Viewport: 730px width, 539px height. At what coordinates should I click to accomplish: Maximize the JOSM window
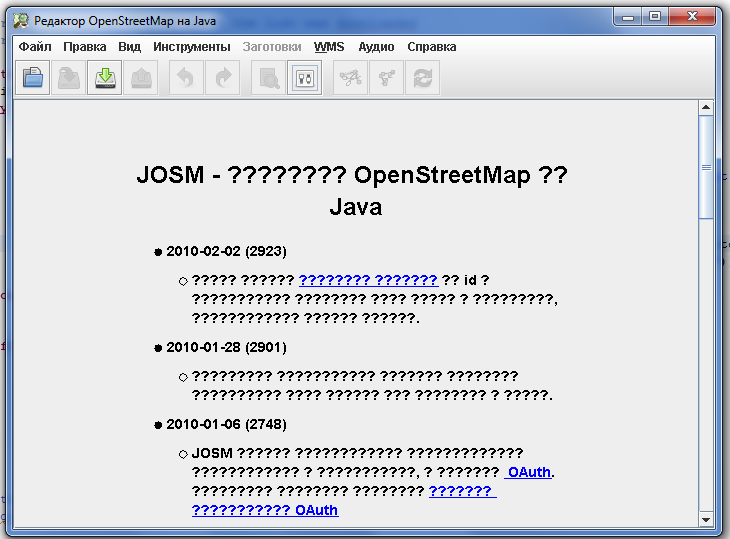click(x=655, y=16)
